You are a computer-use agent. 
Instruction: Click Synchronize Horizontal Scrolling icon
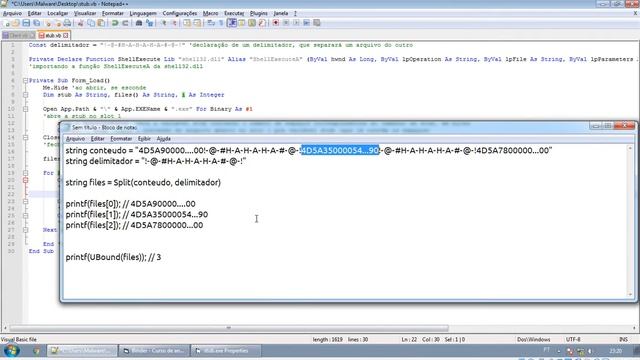(197, 23)
